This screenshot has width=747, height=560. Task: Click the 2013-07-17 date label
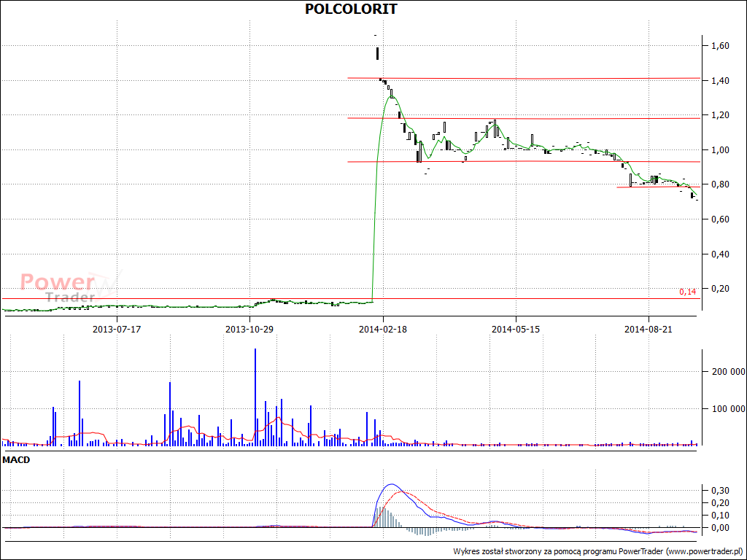click(117, 329)
